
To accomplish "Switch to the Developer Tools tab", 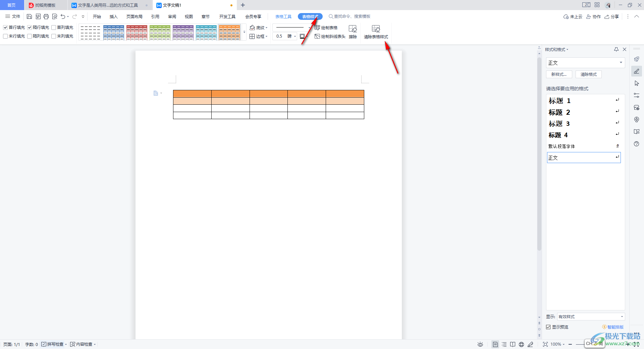I will coord(227,16).
